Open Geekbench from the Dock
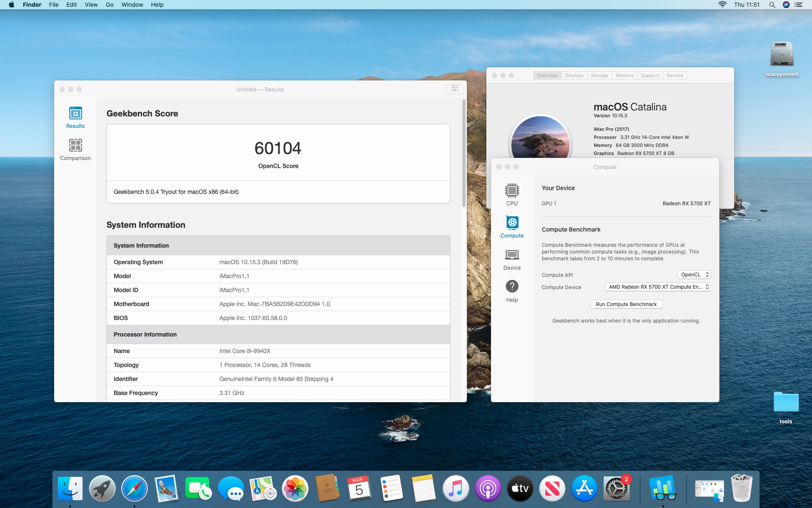This screenshot has width=812, height=508. click(x=662, y=489)
